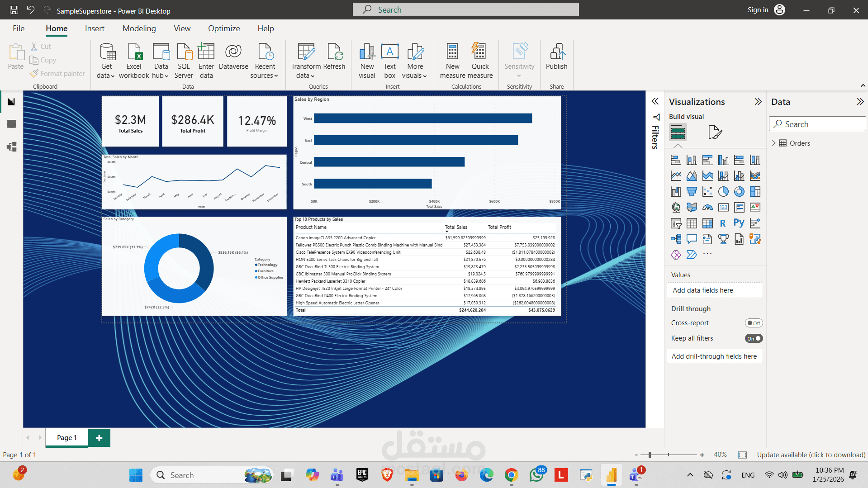Open the View ribbon tab
Screen dimensions: 868x488
(x=182, y=28)
